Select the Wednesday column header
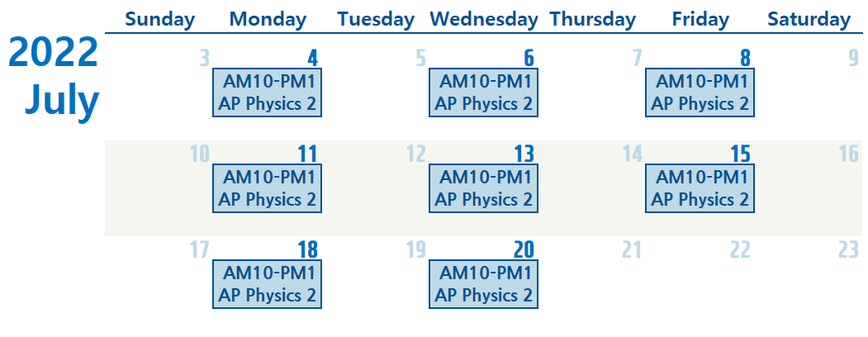Screen dimensions: 868x337 coord(484,20)
